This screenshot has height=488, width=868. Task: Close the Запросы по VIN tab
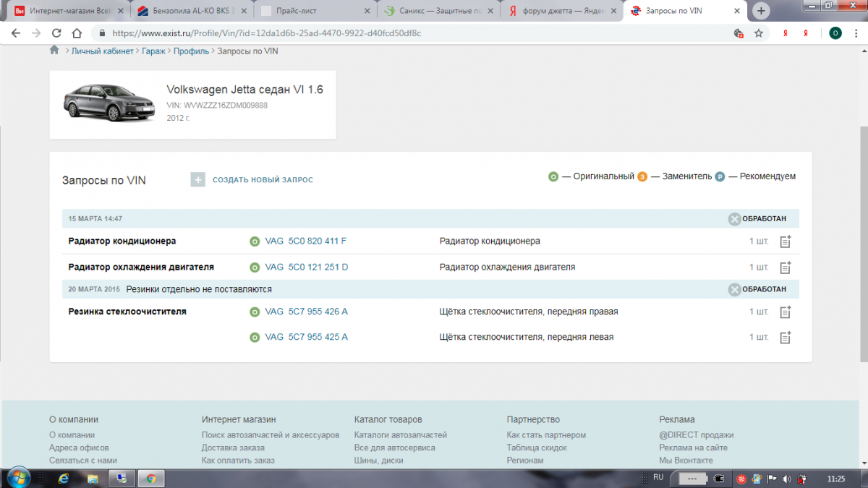(736, 11)
